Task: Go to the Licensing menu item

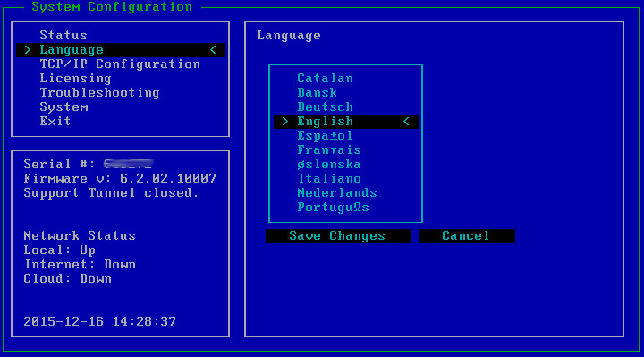Action: coord(75,79)
